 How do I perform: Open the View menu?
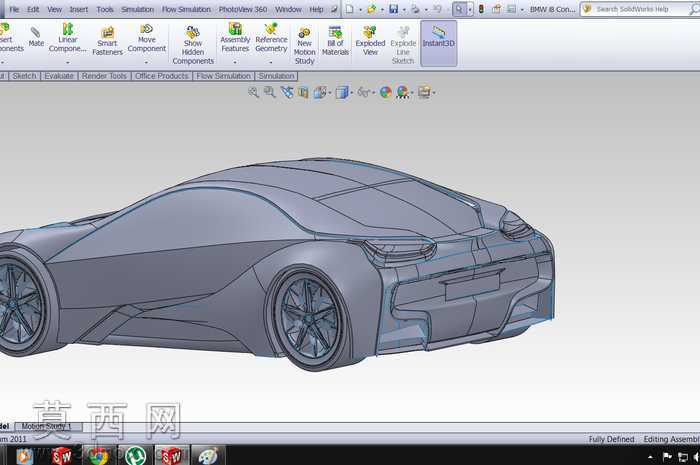54,9
